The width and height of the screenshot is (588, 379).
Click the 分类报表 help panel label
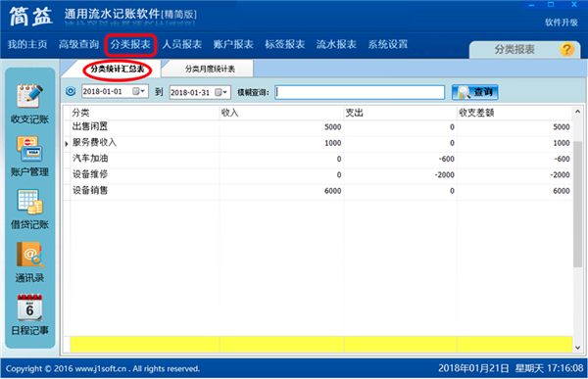pyautogui.click(x=514, y=50)
